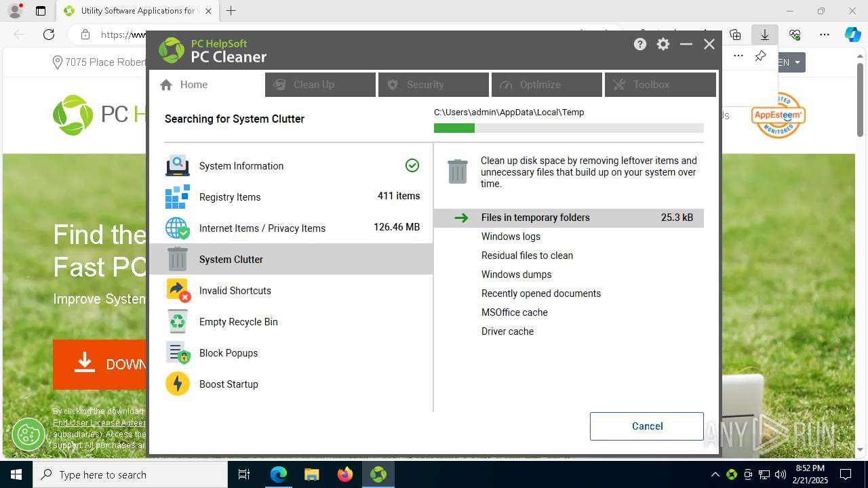Click the Copilot icon in Edge
This screenshot has height=488, width=868.
(852, 35)
